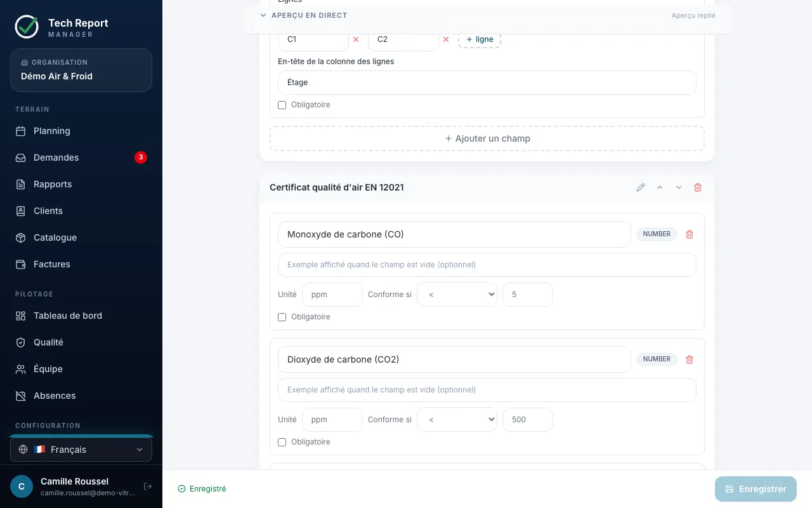Click the Ajouter un champ button

pos(487,138)
